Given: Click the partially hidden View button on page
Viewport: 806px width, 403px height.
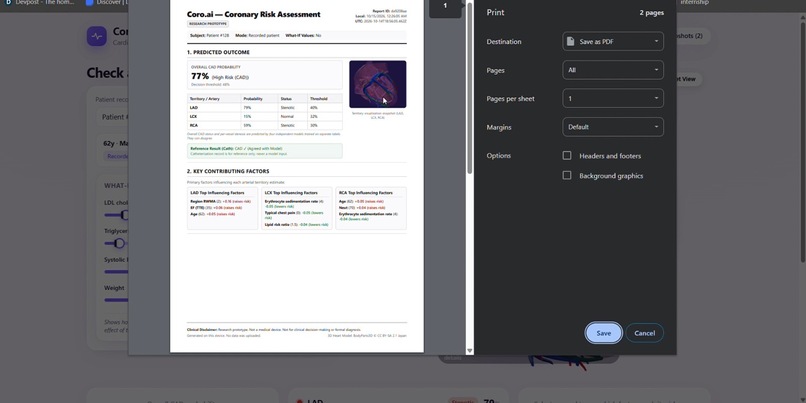Looking at the screenshot, I should tap(689, 79).
